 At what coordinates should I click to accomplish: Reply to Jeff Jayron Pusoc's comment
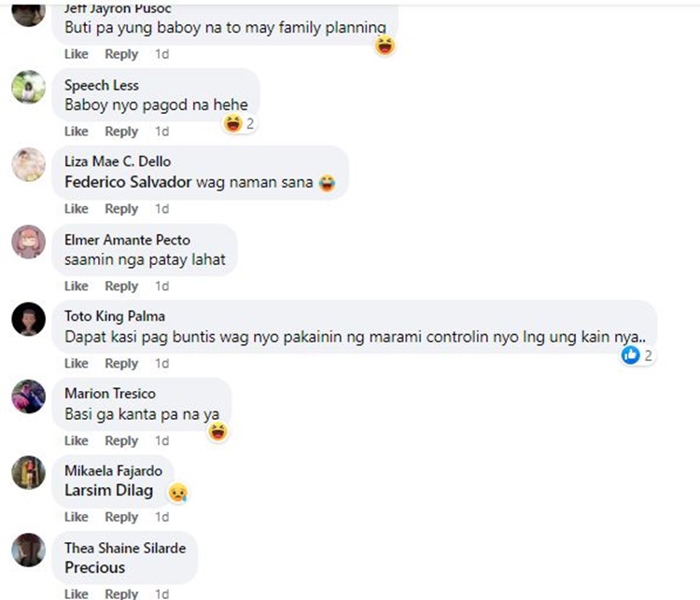121,54
